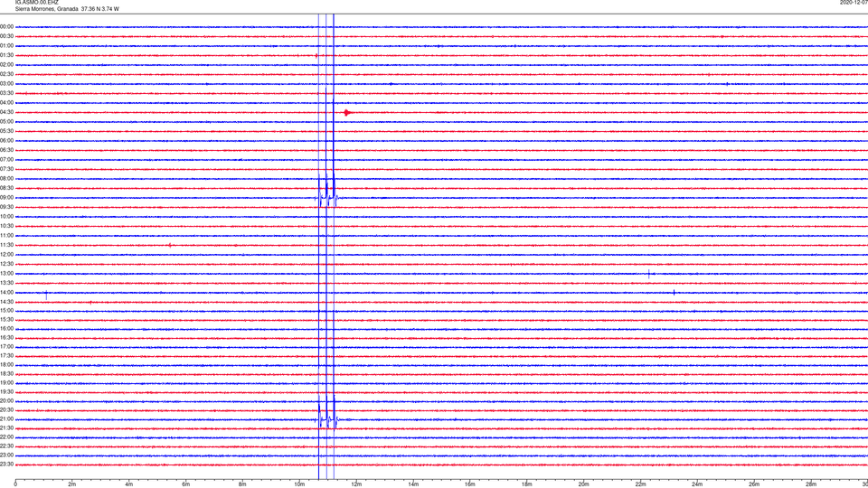The image size is (868, 488).
Task: Select the 21:00 trace time label
Action: pos(6,419)
